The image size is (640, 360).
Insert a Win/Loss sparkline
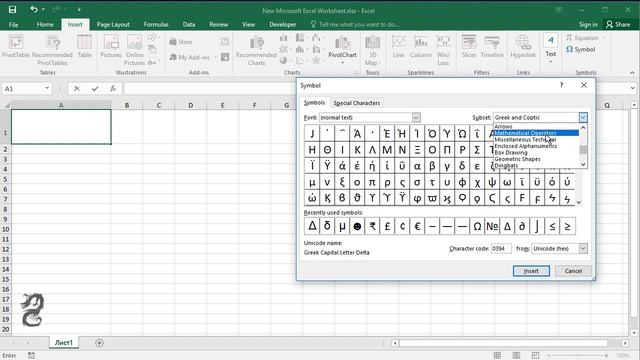point(443,50)
